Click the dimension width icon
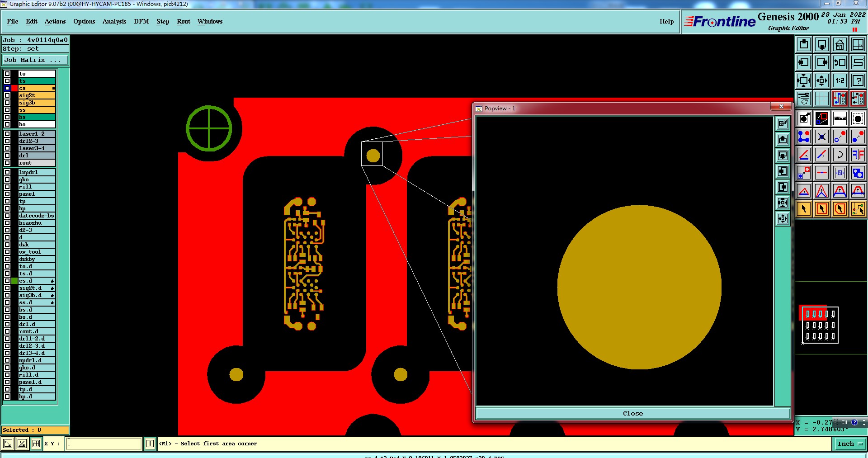 pyautogui.click(x=840, y=173)
